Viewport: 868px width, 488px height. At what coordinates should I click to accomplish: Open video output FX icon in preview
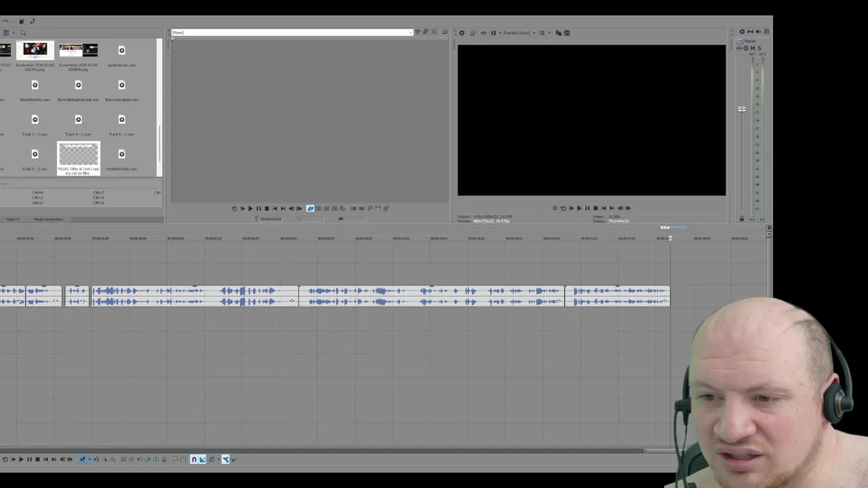pyautogui.click(x=484, y=33)
